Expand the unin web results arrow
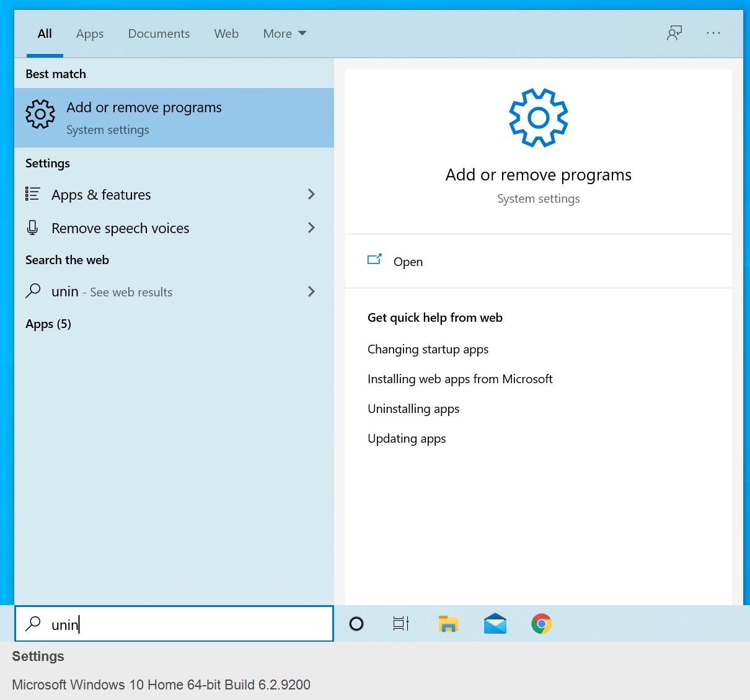The image size is (750, 700). pyautogui.click(x=311, y=291)
